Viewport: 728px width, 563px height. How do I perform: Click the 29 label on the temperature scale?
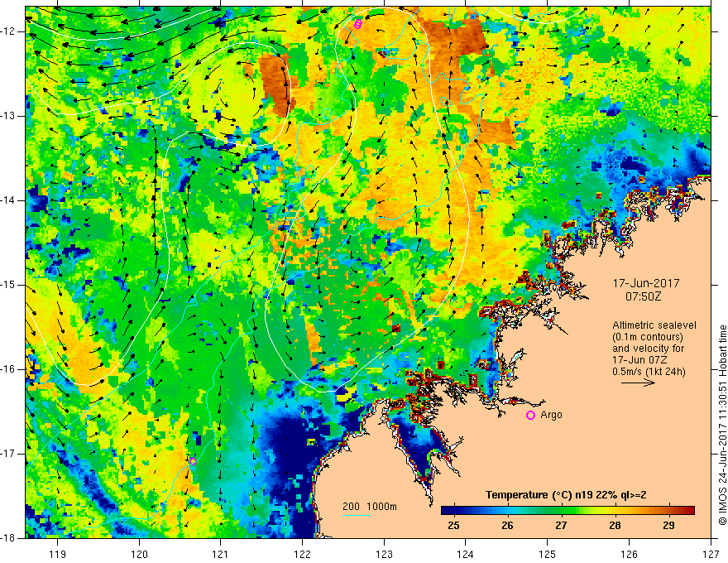coord(668,526)
